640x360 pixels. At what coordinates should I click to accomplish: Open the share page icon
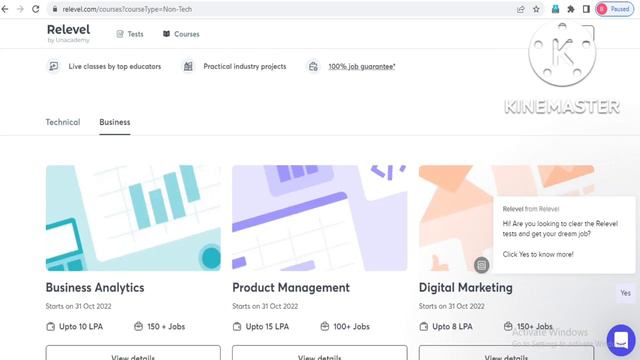click(x=520, y=9)
